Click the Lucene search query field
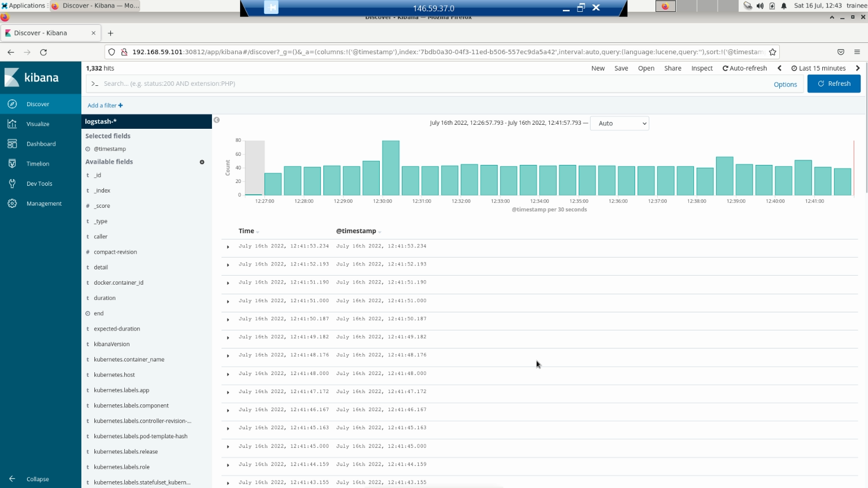 coord(429,84)
